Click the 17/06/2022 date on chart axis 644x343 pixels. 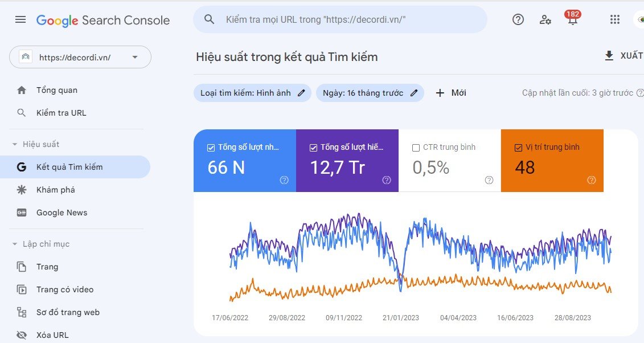(230, 317)
